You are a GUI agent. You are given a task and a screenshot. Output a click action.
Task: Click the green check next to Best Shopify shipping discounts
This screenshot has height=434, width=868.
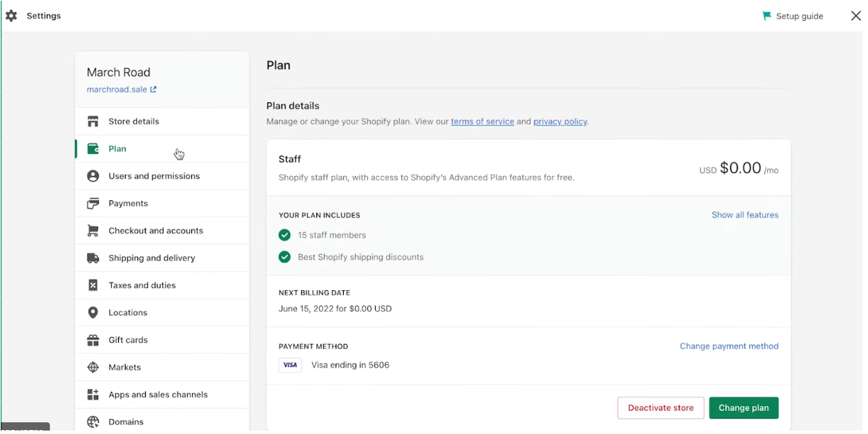pyautogui.click(x=284, y=257)
